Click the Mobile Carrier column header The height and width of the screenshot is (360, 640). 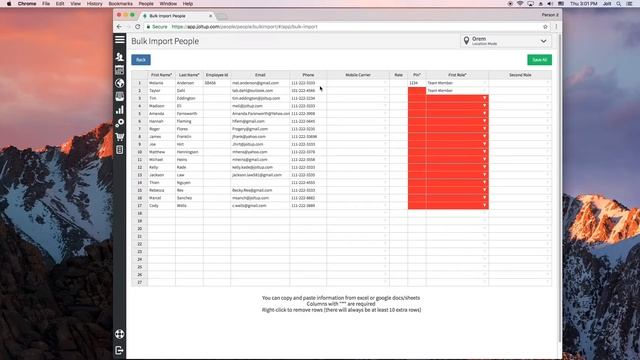coord(358,75)
